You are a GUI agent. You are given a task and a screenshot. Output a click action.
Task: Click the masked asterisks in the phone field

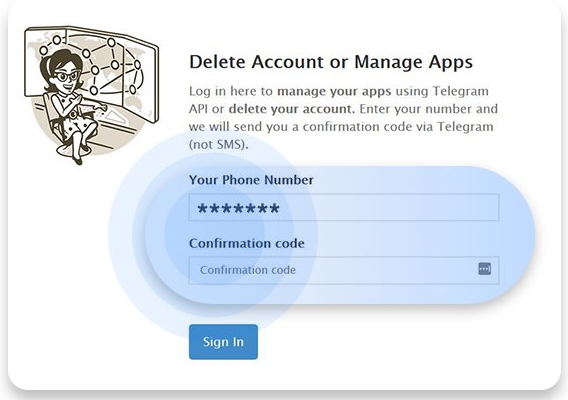(238, 209)
